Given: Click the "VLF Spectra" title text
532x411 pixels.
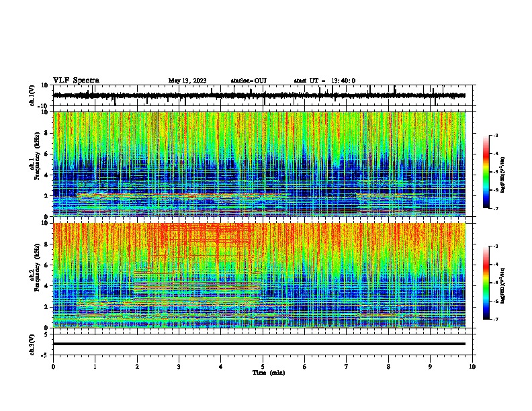Looking at the screenshot, I should (76, 81).
